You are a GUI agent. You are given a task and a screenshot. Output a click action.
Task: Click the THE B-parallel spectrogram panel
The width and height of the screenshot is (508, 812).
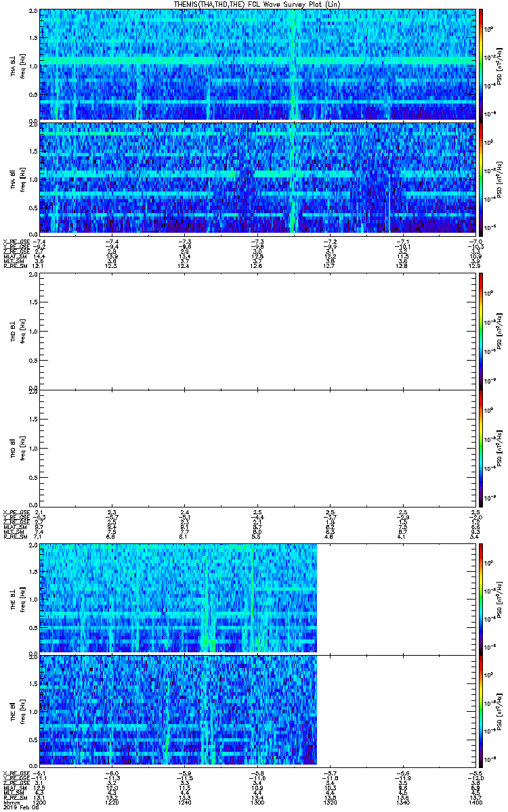click(x=258, y=711)
